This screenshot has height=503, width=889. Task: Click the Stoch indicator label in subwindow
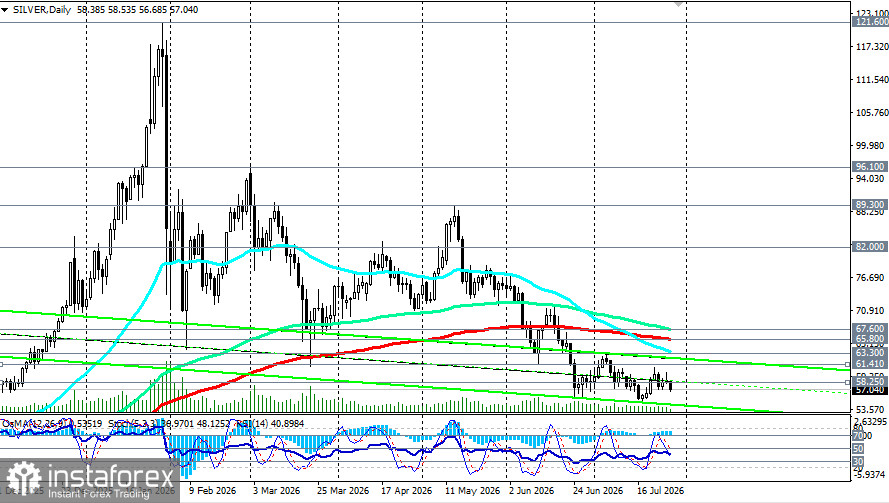(170, 424)
